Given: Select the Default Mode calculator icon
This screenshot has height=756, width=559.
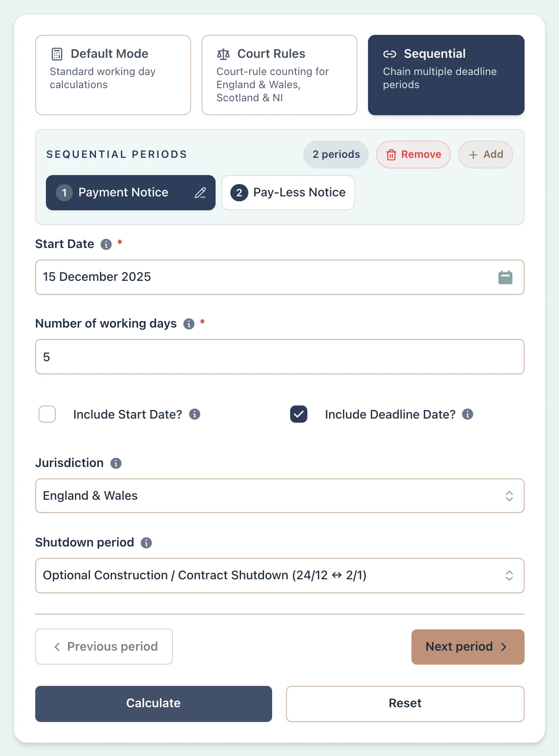Looking at the screenshot, I should pyautogui.click(x=56, y=53).
